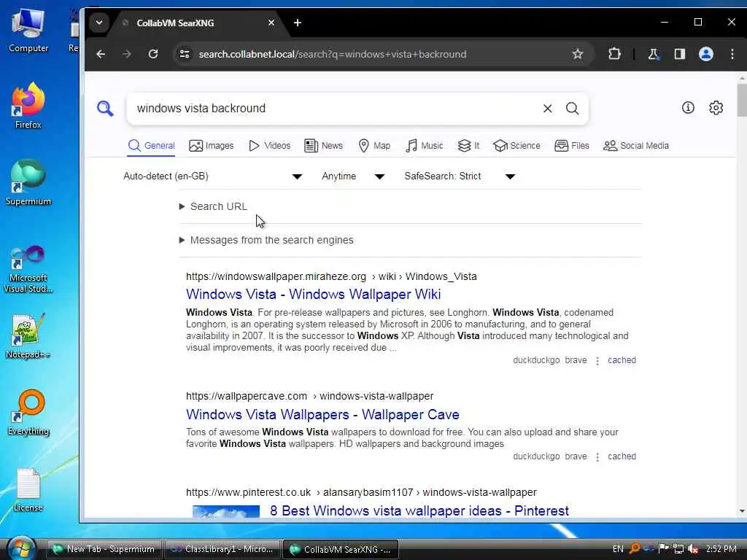Switch to the Videos tab

[x=270, y=146]
